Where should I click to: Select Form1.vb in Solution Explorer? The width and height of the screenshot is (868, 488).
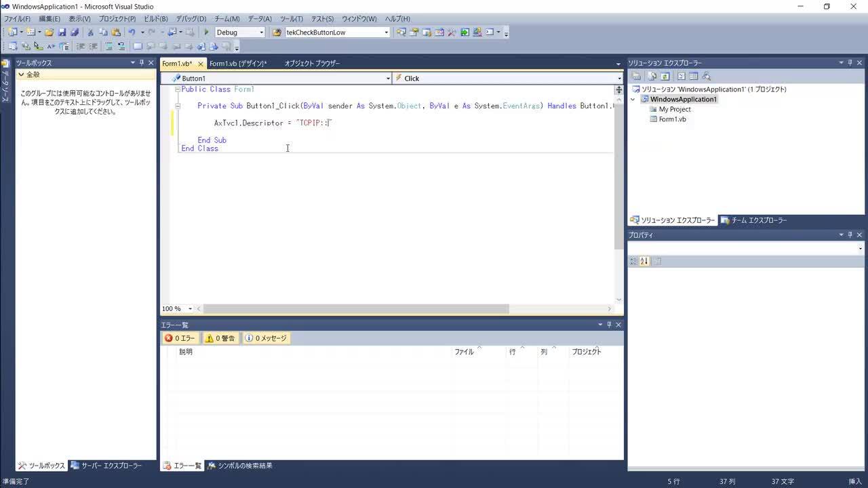672,119
